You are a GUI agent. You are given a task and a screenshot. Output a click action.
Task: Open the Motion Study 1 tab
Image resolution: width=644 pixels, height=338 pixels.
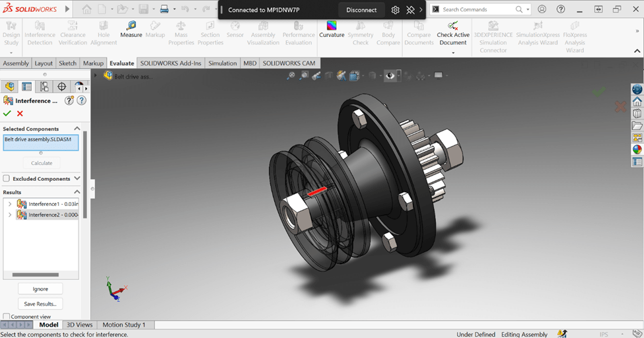click(124, 325)
